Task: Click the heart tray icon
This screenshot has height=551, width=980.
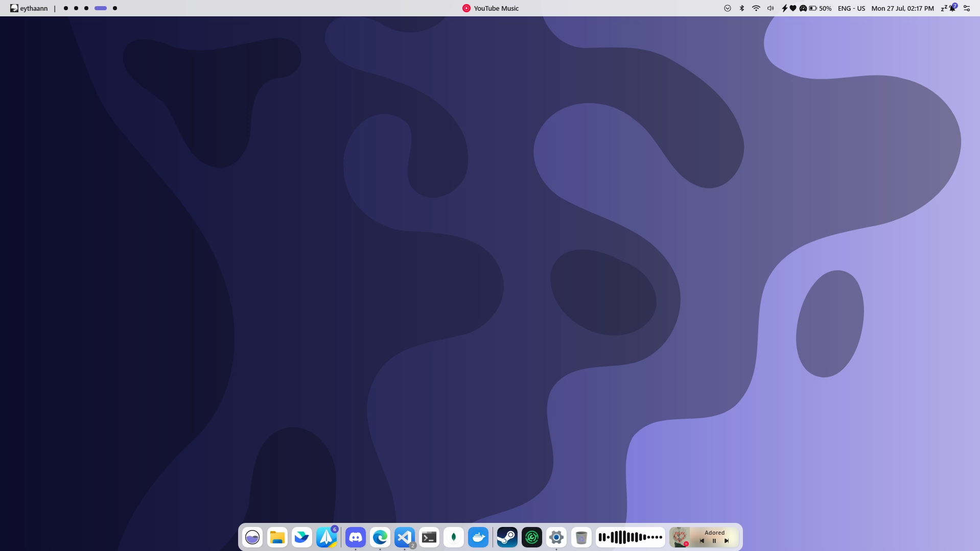Action: [793, 8]
